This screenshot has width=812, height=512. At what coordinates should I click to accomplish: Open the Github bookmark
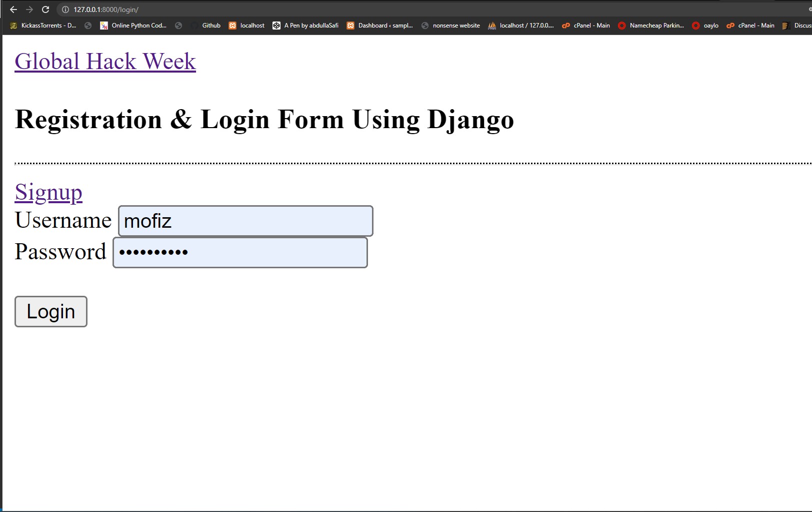[x=205, y=26]
